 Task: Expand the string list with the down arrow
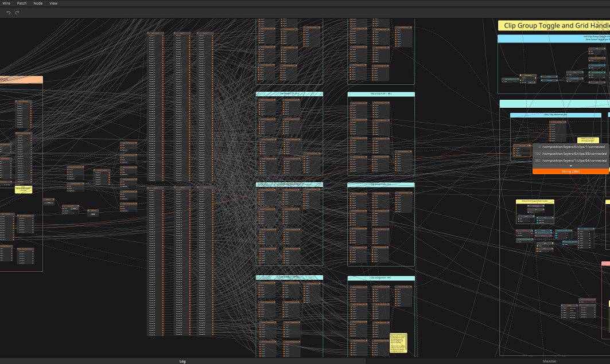[x=570, y=166]
